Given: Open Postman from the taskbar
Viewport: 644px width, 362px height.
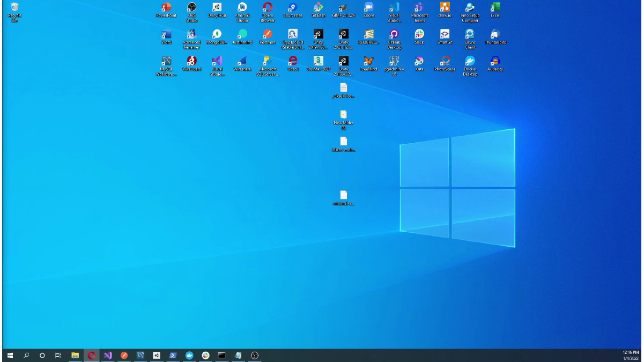Looking at the screenshot, I should [124, 355].
